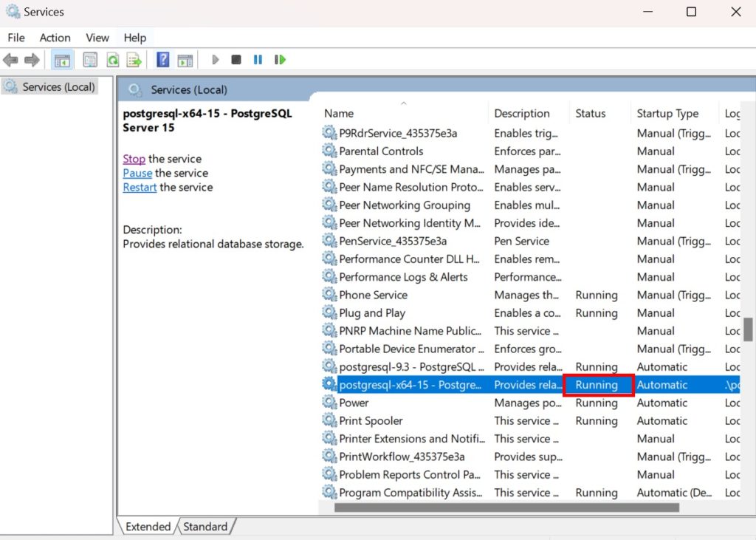The image size is (756, 540).
Task: Toggle the Show/Hide Console Tree icon
Action: 63,59
